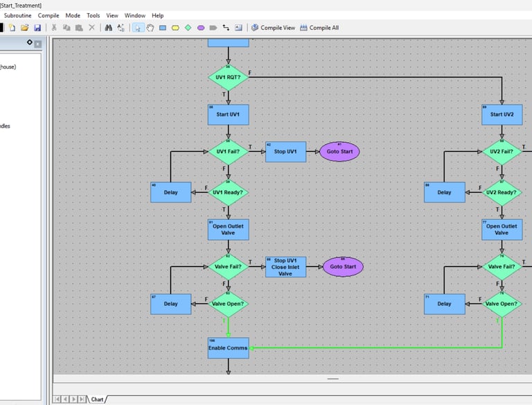This screenshot has width=532, height=405.
Task: Select the UV1 RQT? condition block
Action: tap(229, 78)
